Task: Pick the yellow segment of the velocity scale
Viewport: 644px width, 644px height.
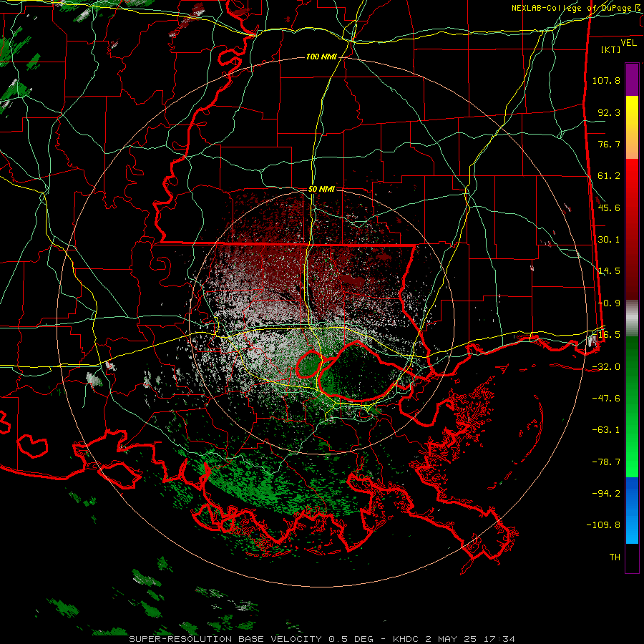Action: (633, 112)
